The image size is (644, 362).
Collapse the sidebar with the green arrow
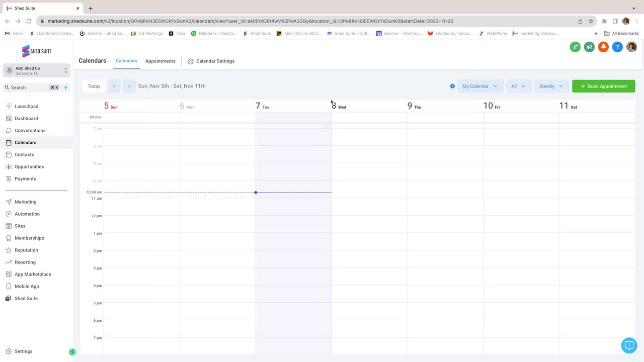tap(72, 352)
